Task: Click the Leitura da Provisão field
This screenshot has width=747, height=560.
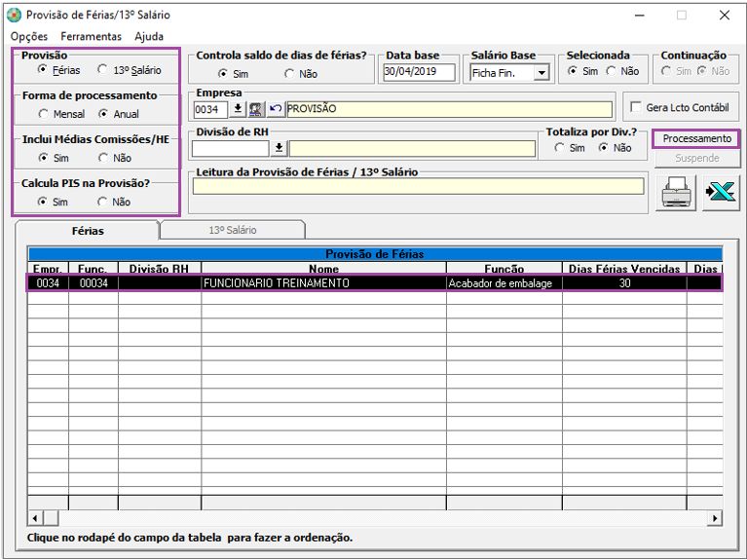Action: 418,186
